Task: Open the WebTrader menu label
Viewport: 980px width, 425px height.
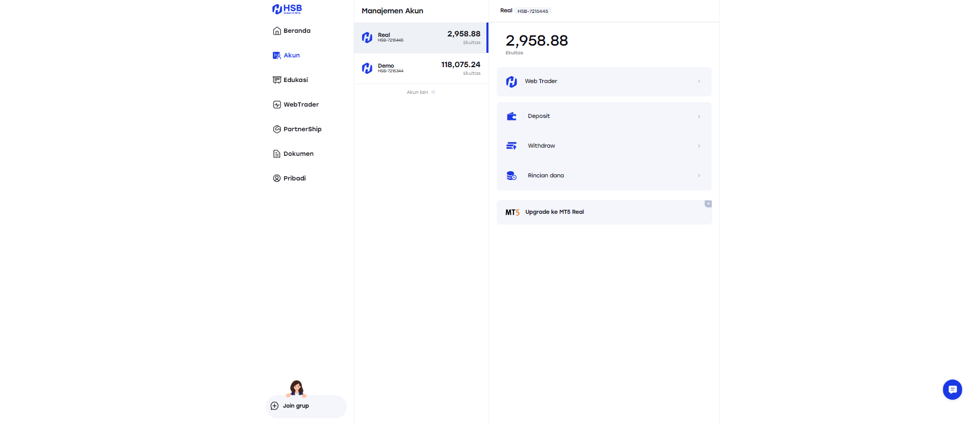Action: click(301, 105)
